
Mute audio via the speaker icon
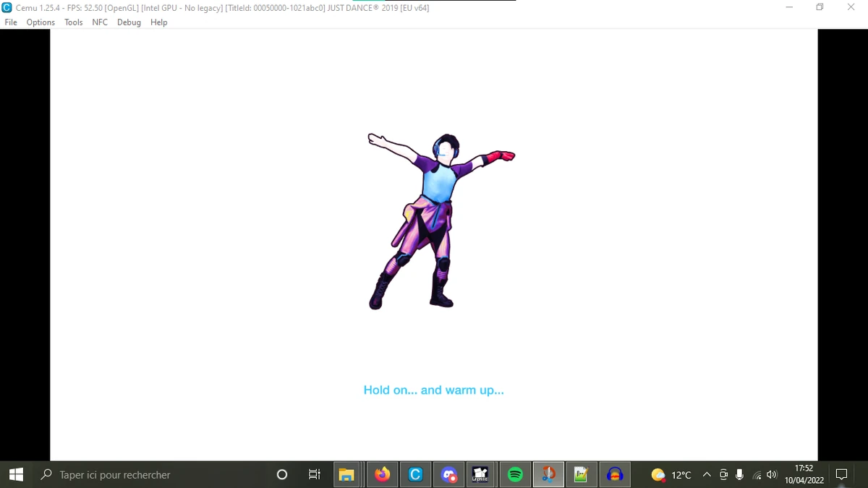[772, 474]
